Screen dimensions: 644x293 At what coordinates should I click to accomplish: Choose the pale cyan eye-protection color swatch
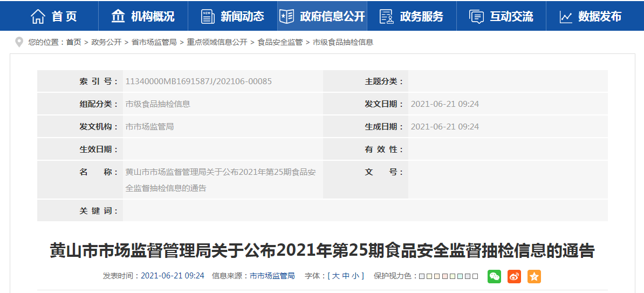[460, 276]
